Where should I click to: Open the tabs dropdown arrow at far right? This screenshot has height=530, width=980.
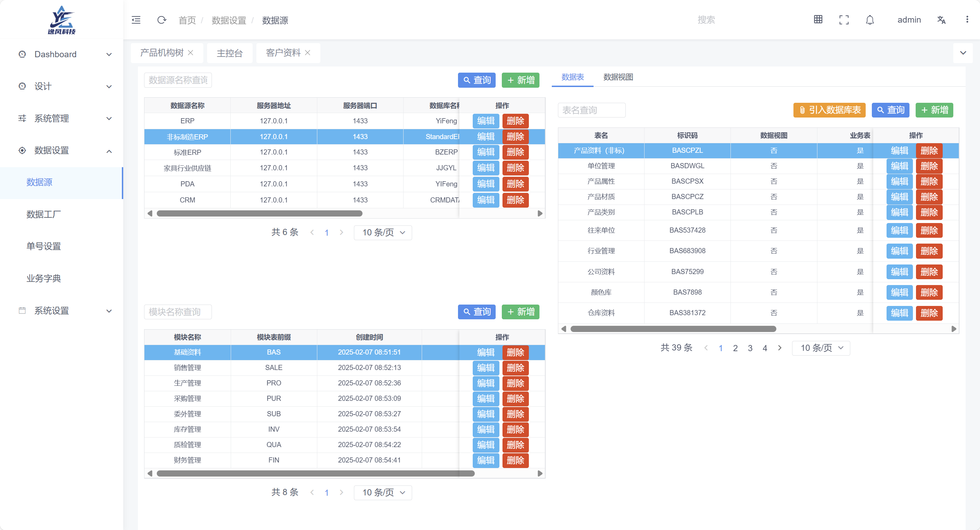coord(963,53)
